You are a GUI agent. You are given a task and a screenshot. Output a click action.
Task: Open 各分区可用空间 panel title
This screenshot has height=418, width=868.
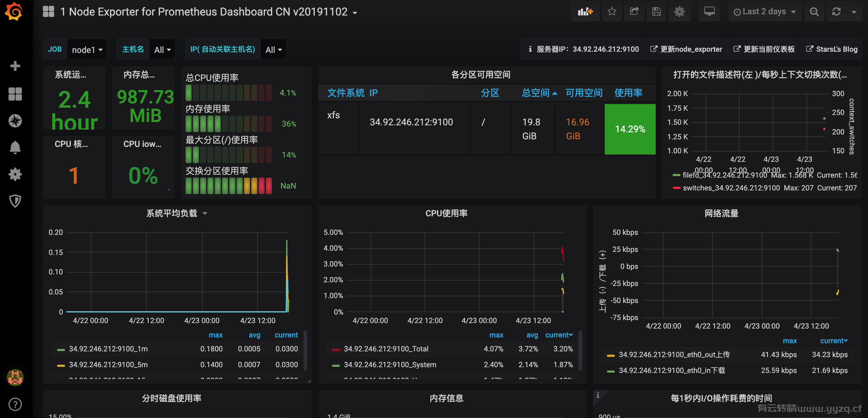[x=481, y=75]
